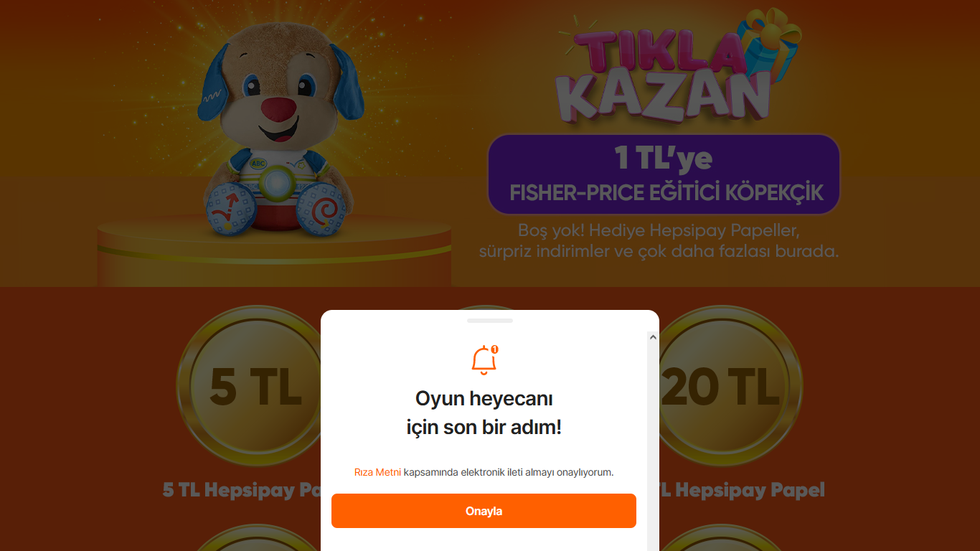Click the purple 1 TL'ye Fisher-Price banner
The image size is (980, 551).
tap(664, 174)
